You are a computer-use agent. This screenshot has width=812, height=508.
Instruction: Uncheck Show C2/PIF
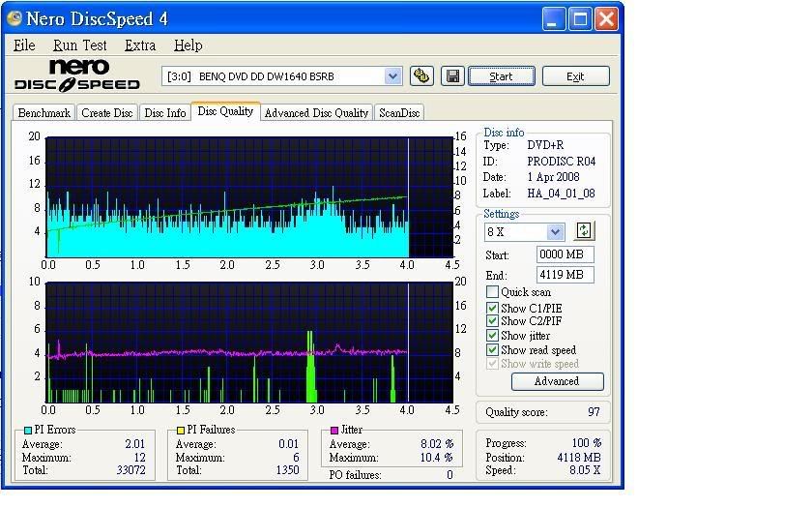coord(492,321)
